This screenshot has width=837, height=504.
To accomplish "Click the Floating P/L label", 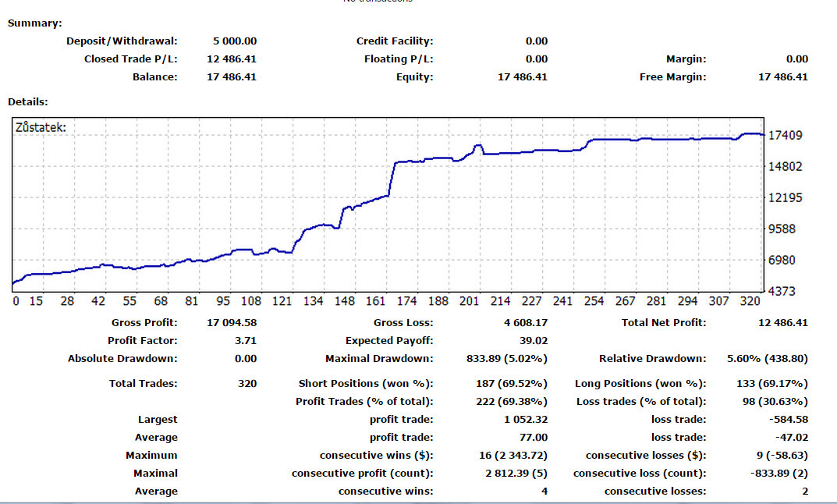I will pyautogui.click(x=399, y=59).
